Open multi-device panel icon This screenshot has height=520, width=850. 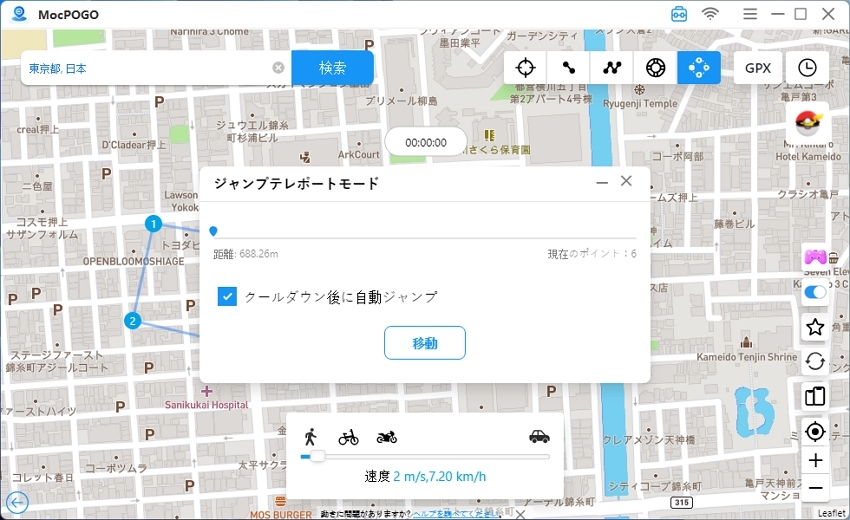[x=815, y=396]
